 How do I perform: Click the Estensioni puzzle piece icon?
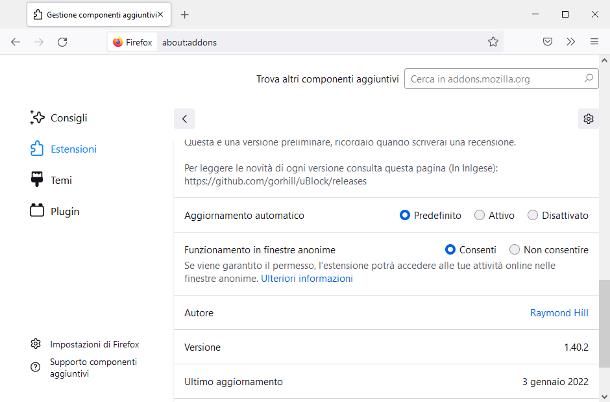37,149
